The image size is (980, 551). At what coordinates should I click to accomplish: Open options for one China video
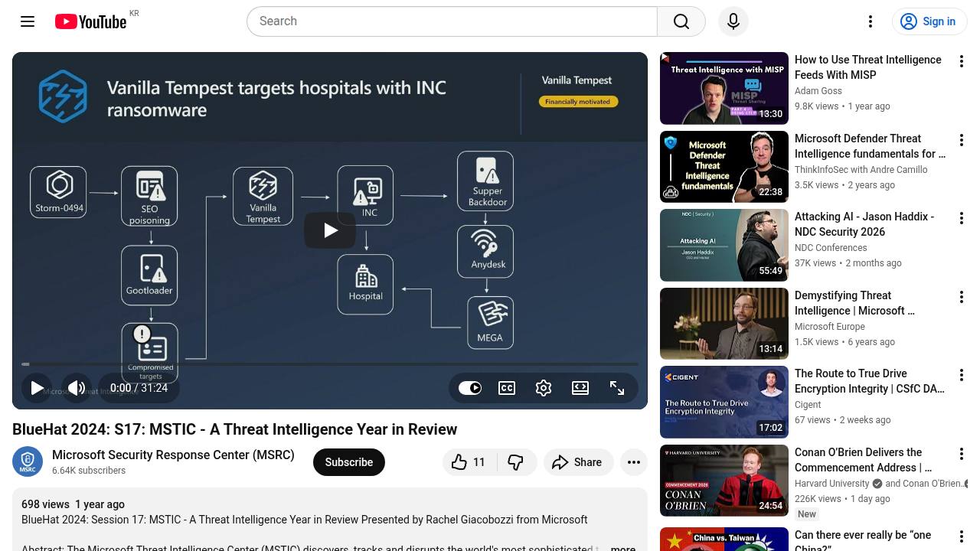[x=961, y=536]
